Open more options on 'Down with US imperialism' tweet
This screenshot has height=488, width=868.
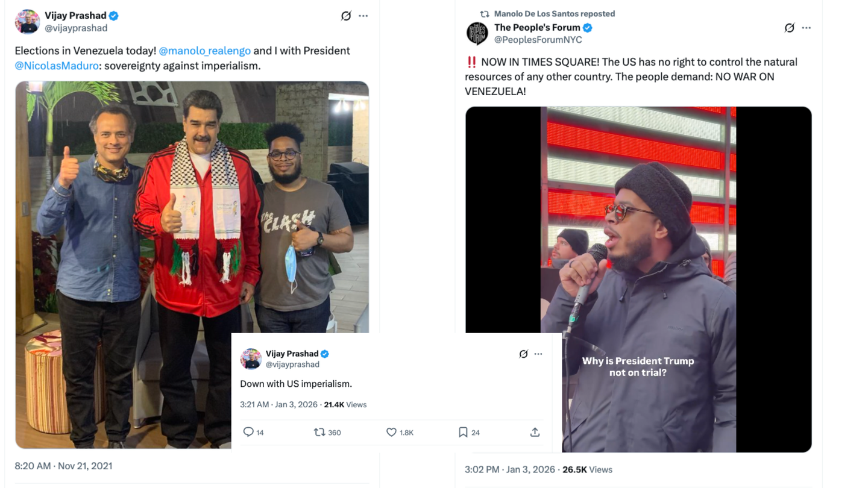tap(538, 354)
